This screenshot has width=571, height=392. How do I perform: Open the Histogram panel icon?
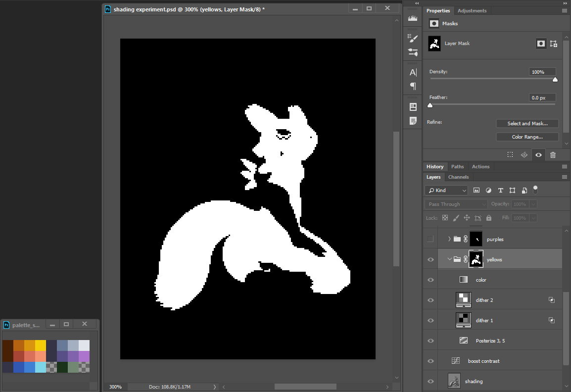pos(413,18)
